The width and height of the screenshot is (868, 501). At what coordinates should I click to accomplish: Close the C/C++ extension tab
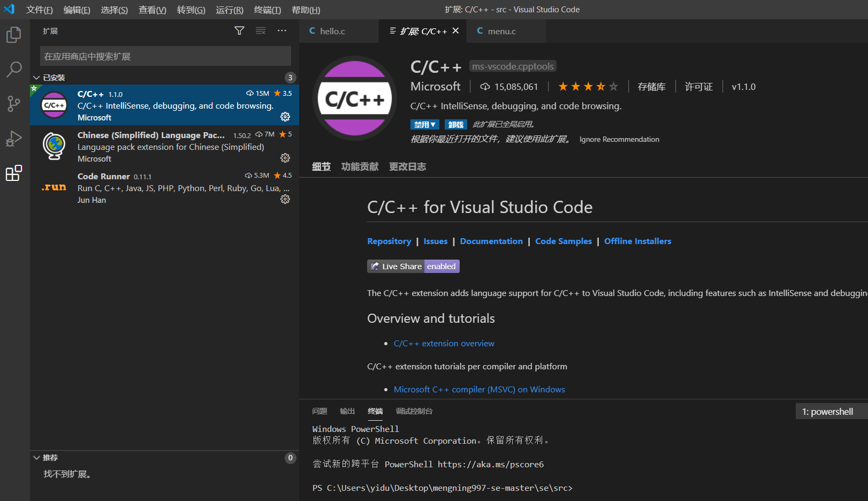455,31
